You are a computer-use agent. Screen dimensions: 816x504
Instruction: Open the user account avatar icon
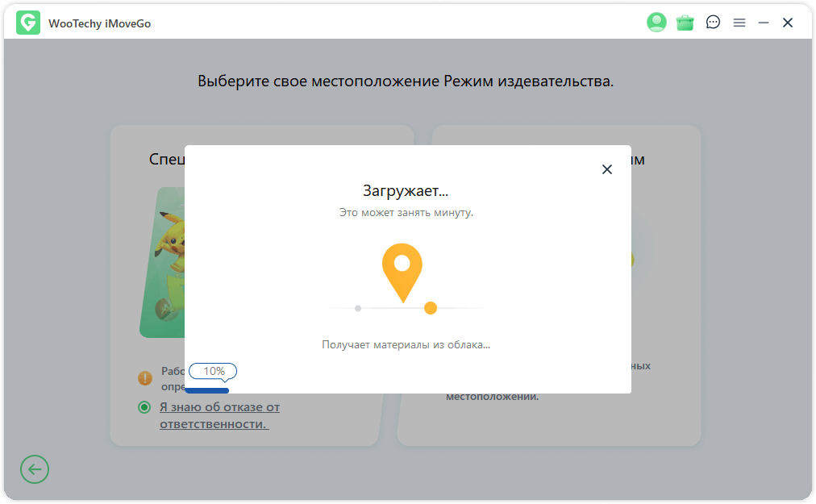tap(656, 22)
